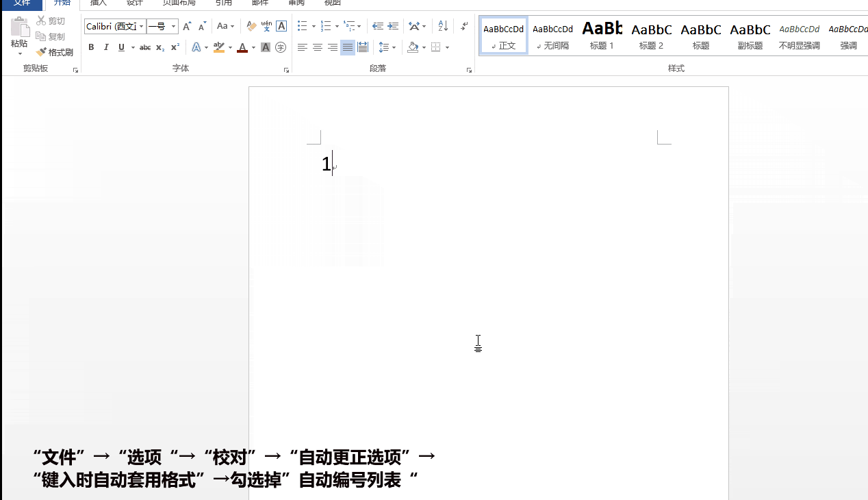Switch to the 插入 (Insert) tab
Screen dimensions: 868x500
coord(99,3)
